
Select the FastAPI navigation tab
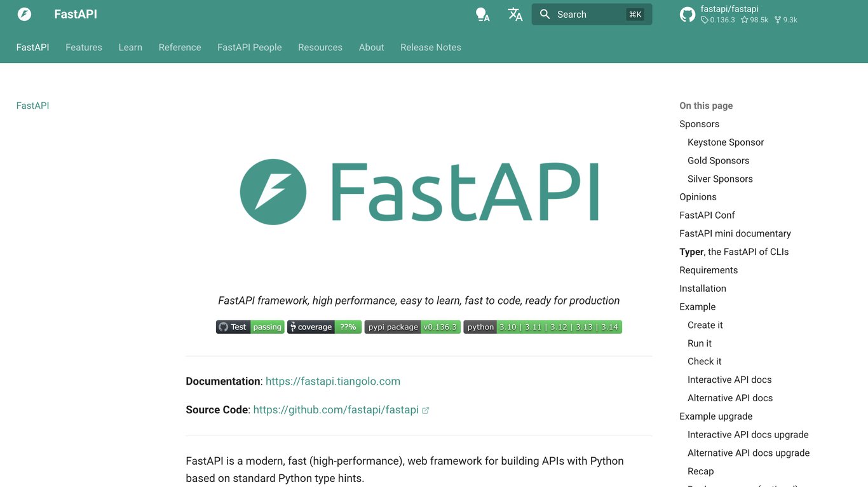32,47
